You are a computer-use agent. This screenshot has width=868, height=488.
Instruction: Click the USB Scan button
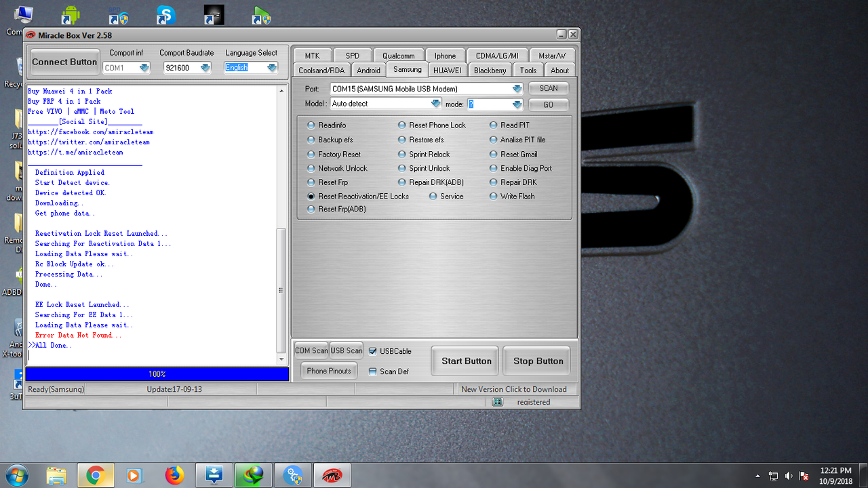(x=347, y=350)
